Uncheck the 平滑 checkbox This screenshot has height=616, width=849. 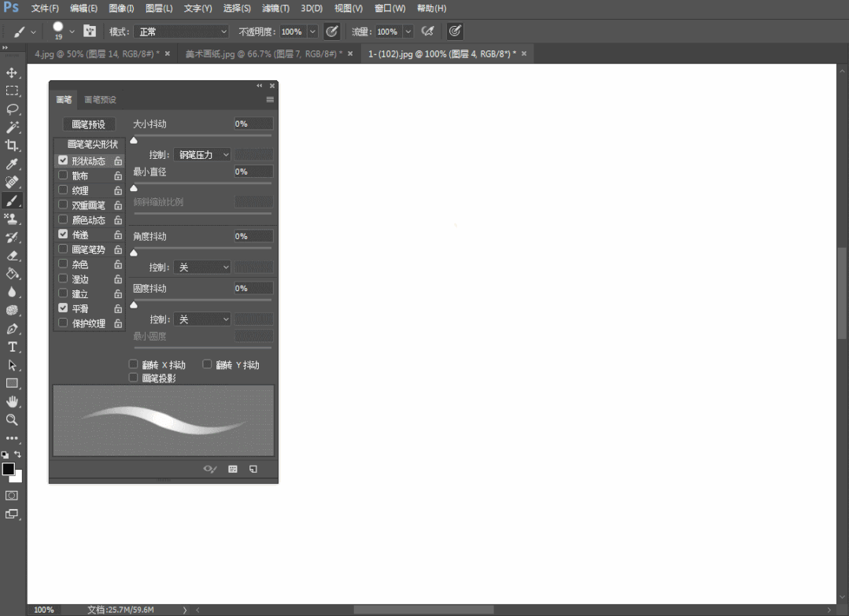pos(63,308)
